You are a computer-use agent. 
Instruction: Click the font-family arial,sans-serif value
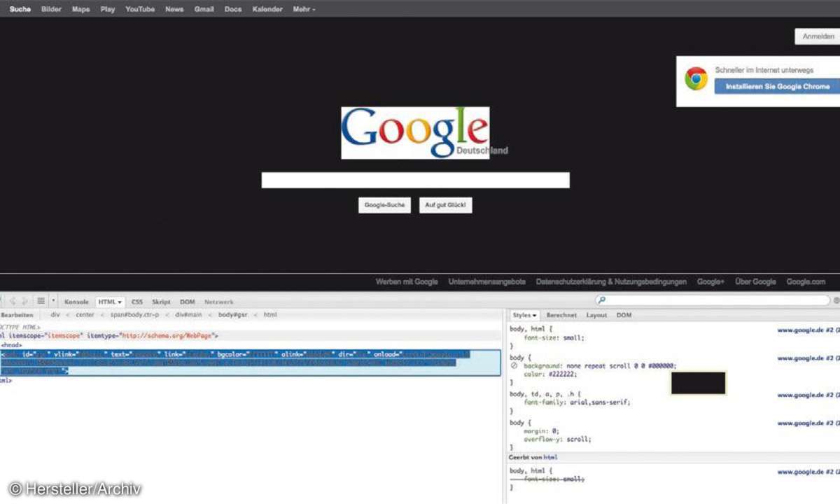pos(598,402)
